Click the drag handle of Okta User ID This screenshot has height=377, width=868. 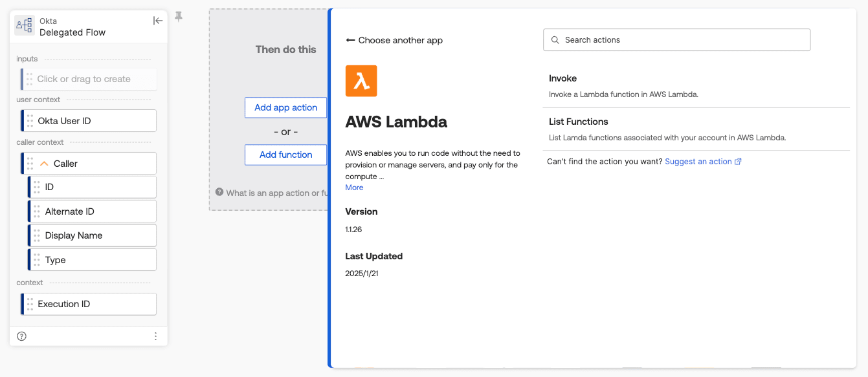[30, 121]
